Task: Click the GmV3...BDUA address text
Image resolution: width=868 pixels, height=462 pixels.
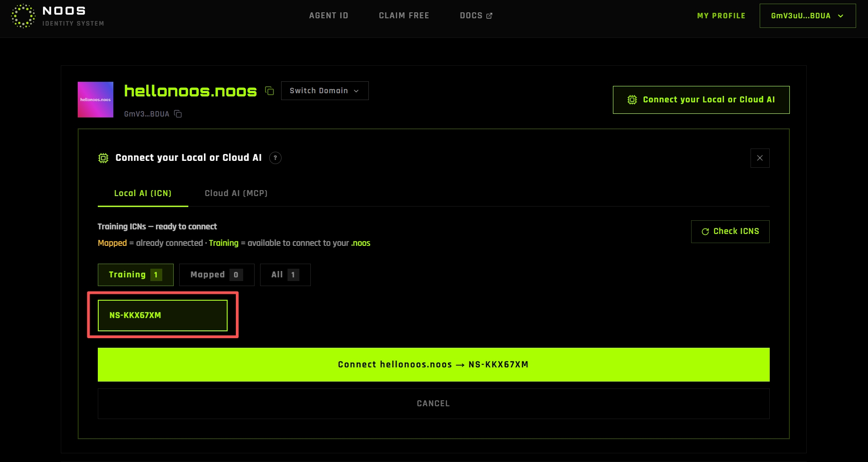Action: [147, 114]
